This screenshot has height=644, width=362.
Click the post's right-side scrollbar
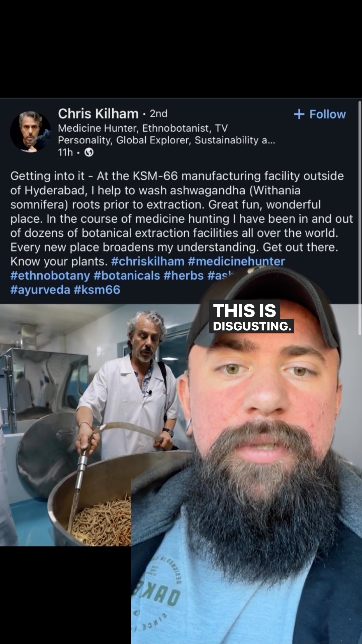click(360, 218)
